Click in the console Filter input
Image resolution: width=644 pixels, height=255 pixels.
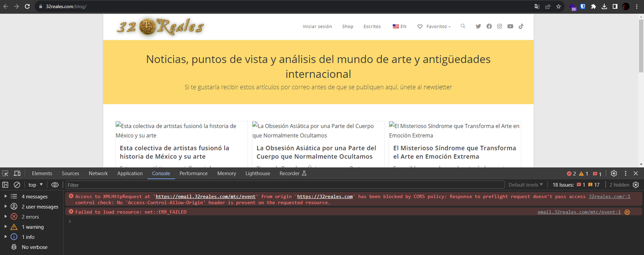285,185
